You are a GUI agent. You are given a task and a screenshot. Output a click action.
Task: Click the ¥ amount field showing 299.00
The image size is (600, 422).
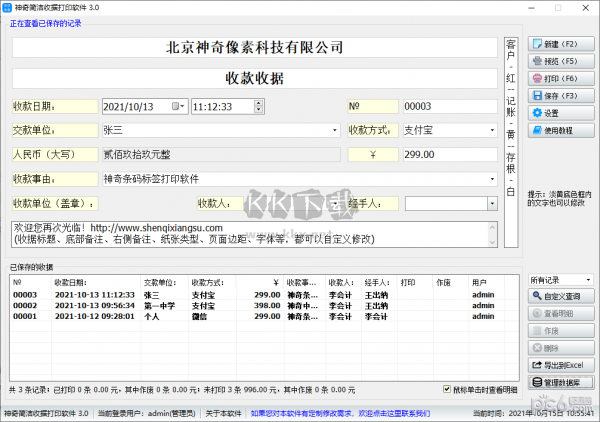448,154
